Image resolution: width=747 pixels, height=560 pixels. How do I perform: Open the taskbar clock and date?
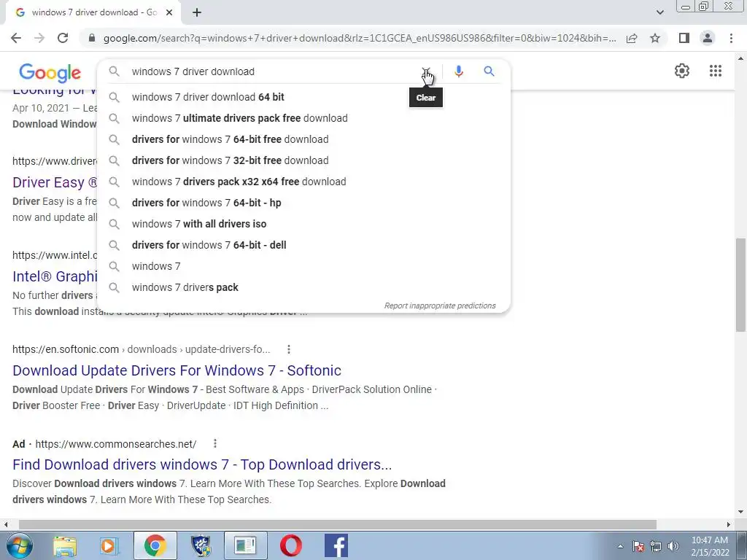point(710,546)
